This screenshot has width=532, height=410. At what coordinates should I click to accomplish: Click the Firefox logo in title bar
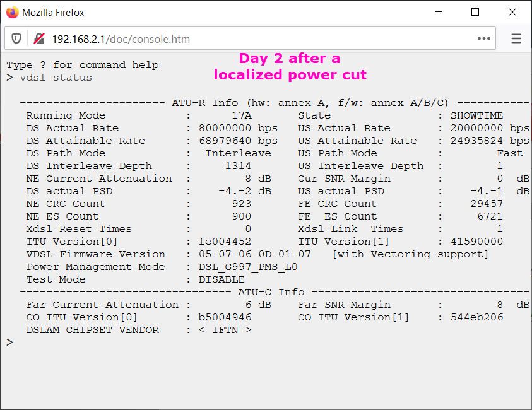tap(12, 12)
